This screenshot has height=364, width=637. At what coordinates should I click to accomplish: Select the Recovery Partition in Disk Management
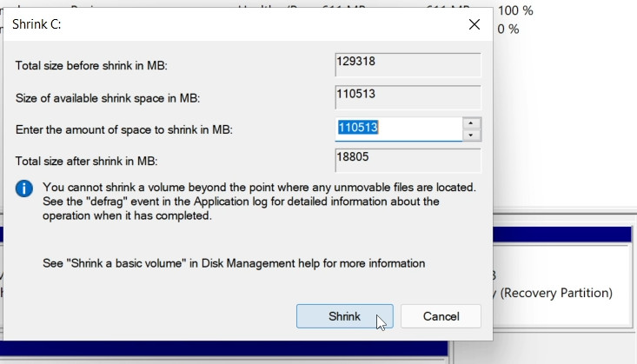(556, 293)
